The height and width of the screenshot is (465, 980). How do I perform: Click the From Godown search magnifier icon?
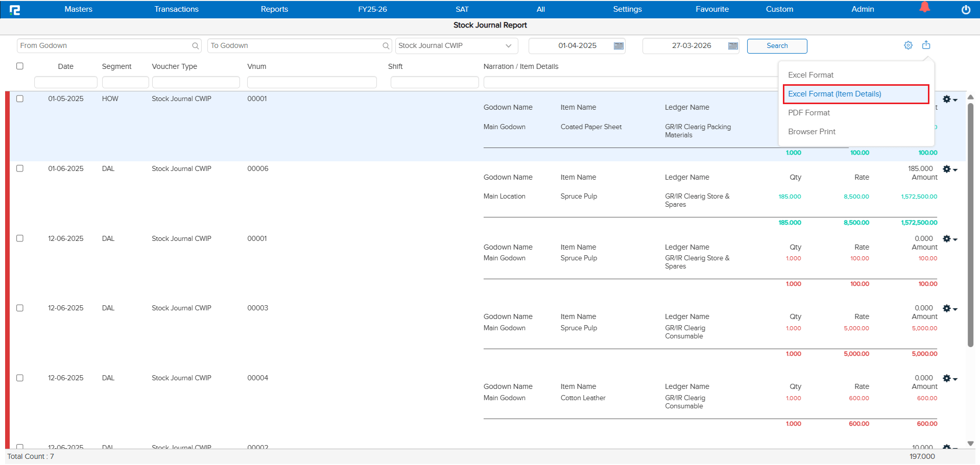(195, 45)
